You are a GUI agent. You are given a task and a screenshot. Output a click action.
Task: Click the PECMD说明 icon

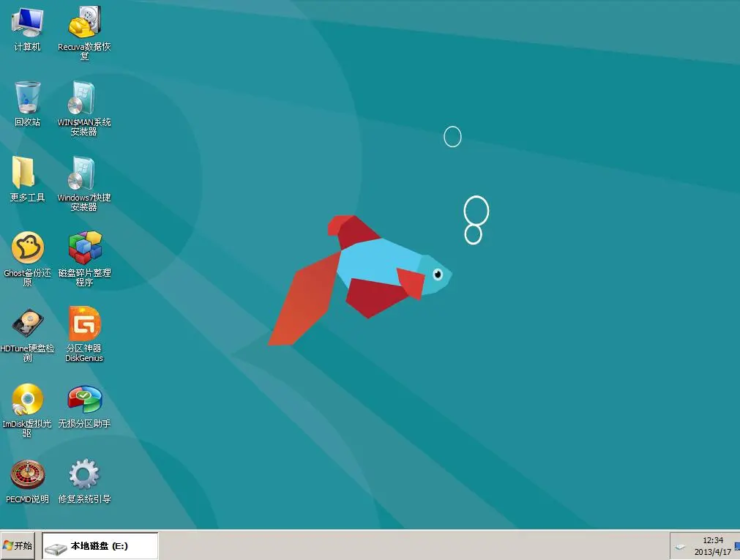pos(28,475)
